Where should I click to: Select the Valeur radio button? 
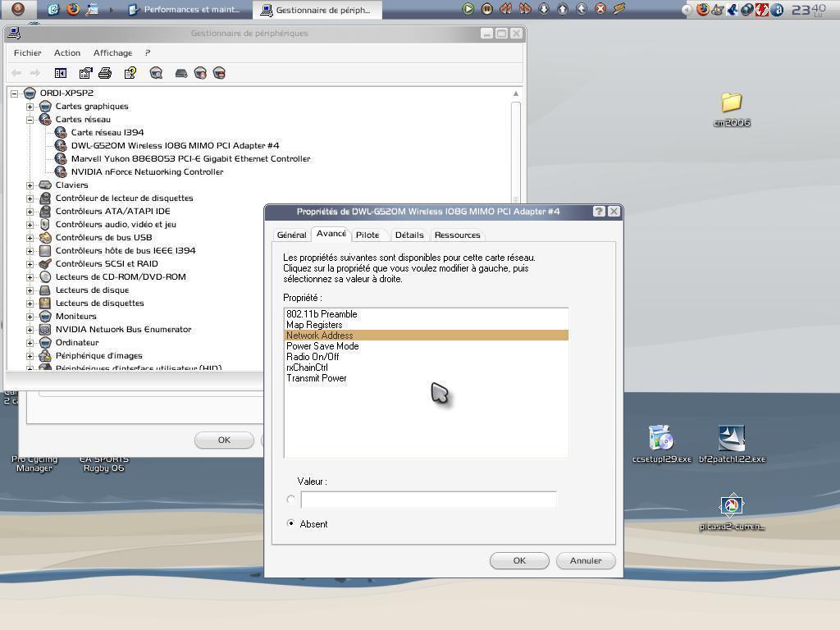pos(291,499)
